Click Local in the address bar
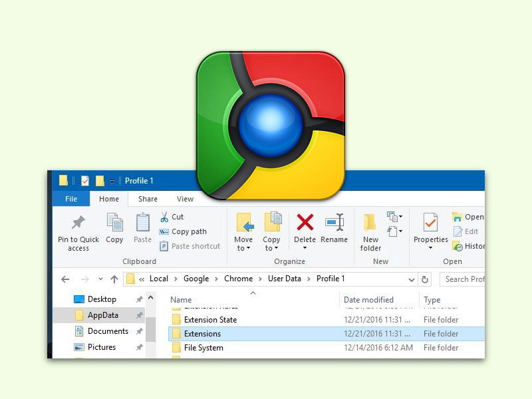The height and width of the screenshot is (399, 532). click(159, 279)
